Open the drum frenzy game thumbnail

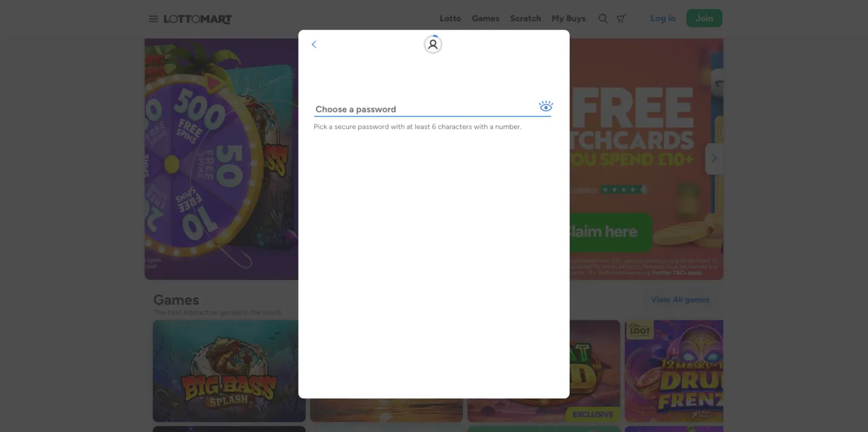coord(674,370)
